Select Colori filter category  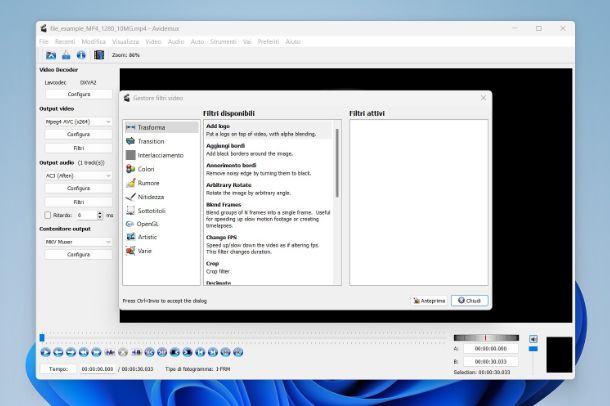(161, 169)
